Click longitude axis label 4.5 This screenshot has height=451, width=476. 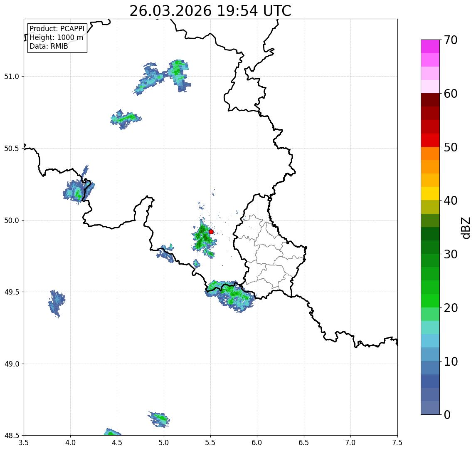117,443
